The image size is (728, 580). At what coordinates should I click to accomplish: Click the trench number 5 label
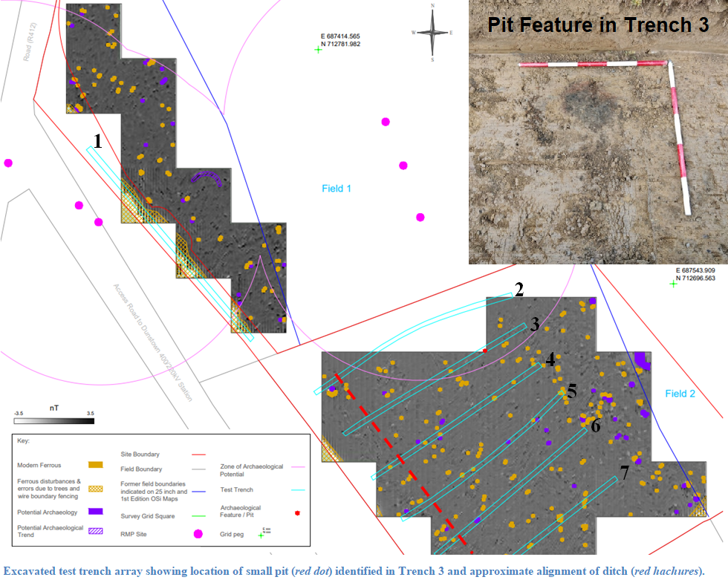tap(572, 391)
